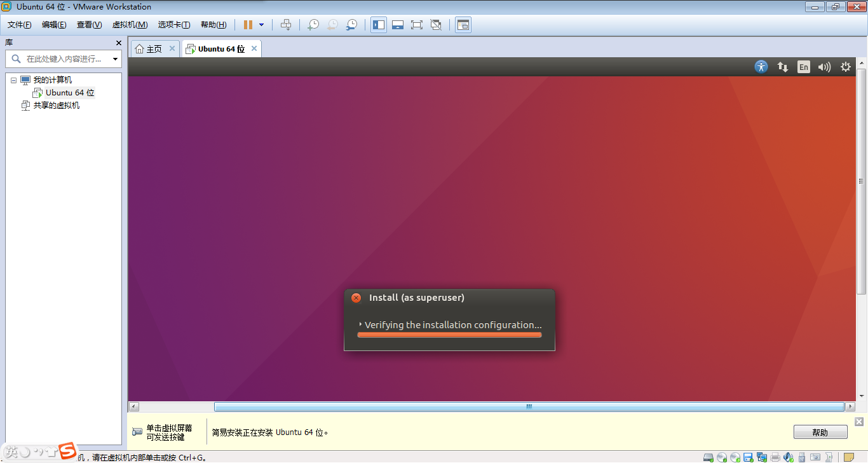Screen dimensions: 868x463
Task: Click the sound card status icon
Action: [789, 457]
